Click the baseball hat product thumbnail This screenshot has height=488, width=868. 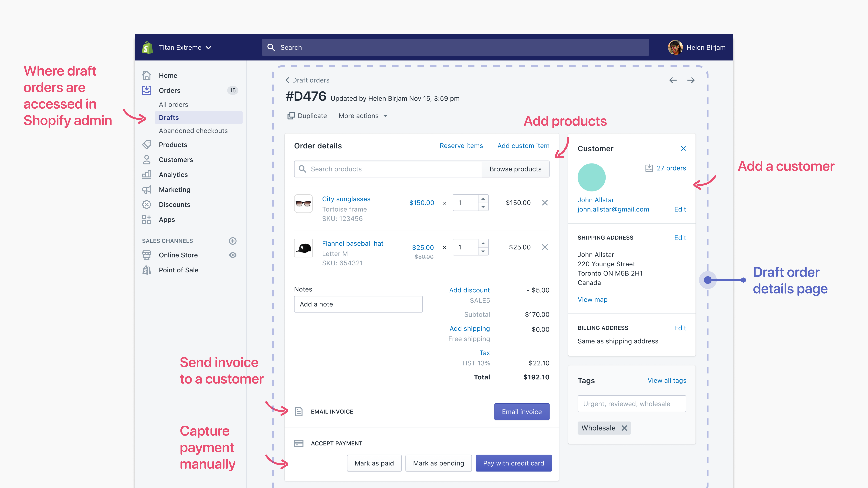303,248
